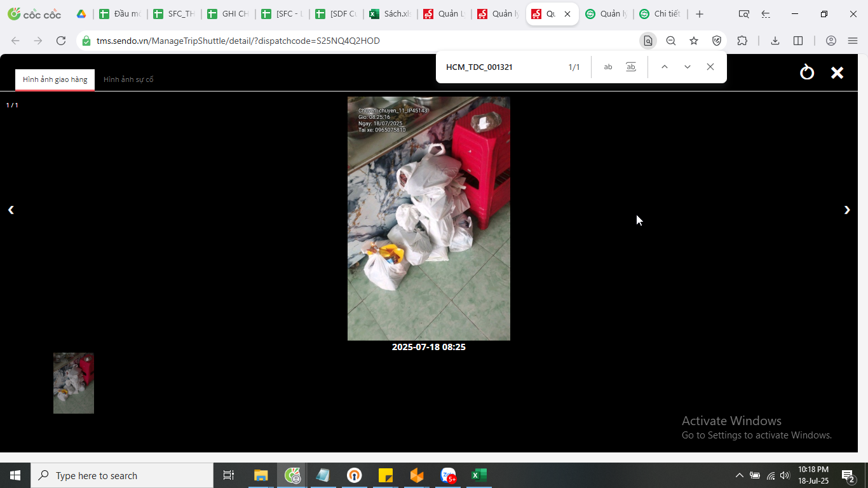
Task: Switch to the "Đầu mc" spreadsheet tab
Action: [x=119, y=14]
